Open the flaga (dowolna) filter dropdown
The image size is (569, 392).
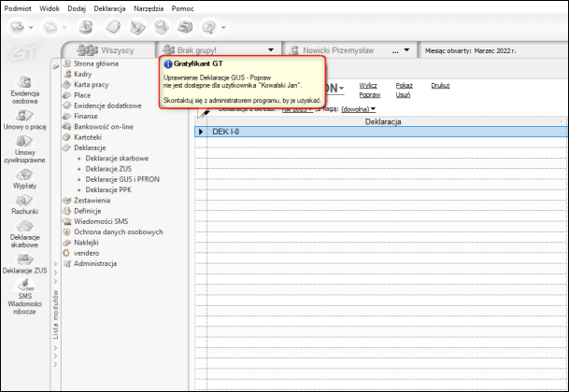pyautogui.click(x=358, y=109)
